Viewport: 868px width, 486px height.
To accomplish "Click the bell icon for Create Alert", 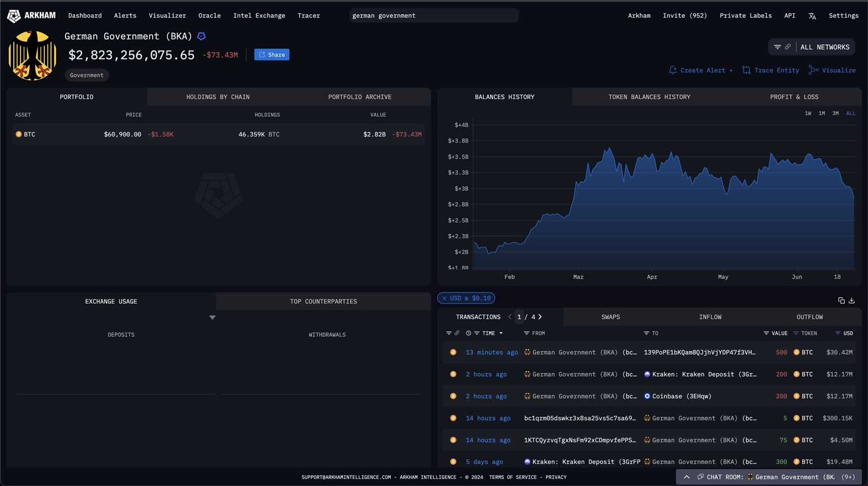I will (x=672, y=70).
